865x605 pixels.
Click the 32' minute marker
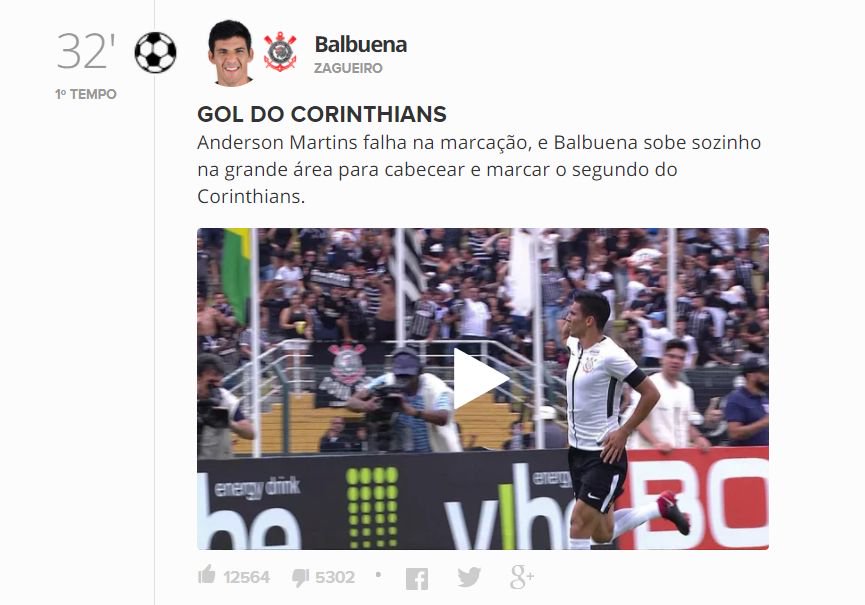(86, 51)
